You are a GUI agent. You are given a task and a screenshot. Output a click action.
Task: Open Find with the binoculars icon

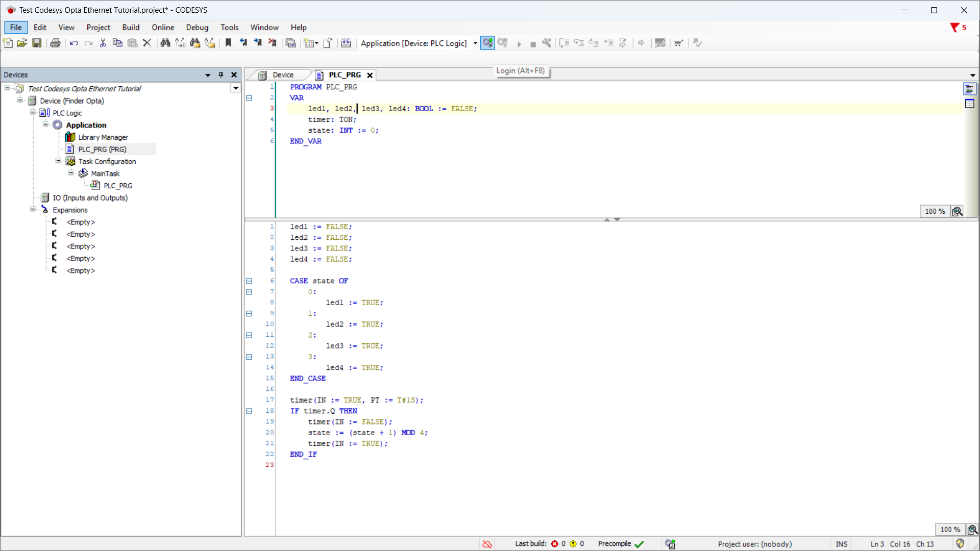[x=165, y=43]
